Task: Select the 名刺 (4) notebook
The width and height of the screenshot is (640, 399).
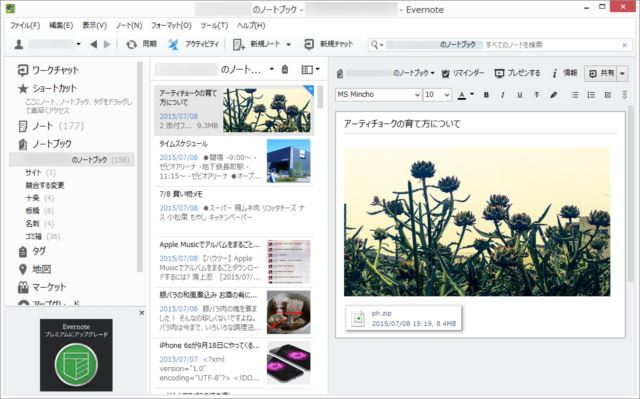Action: (40, 224)
